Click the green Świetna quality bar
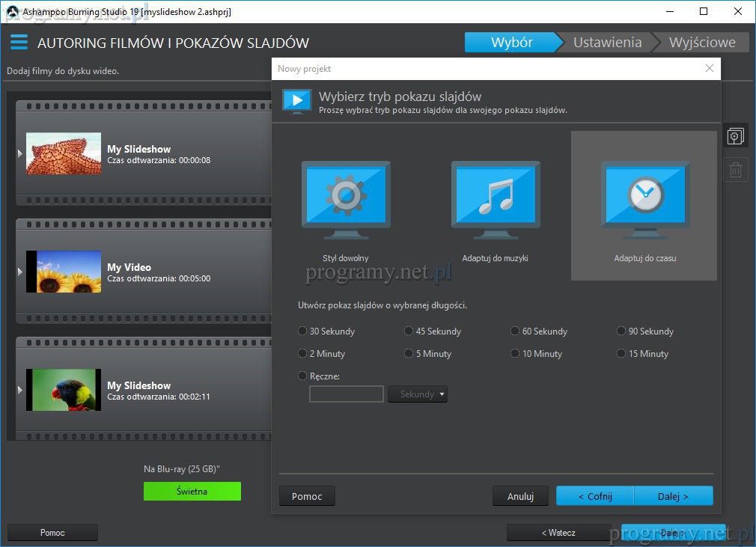756x547 pixels. 192,491
